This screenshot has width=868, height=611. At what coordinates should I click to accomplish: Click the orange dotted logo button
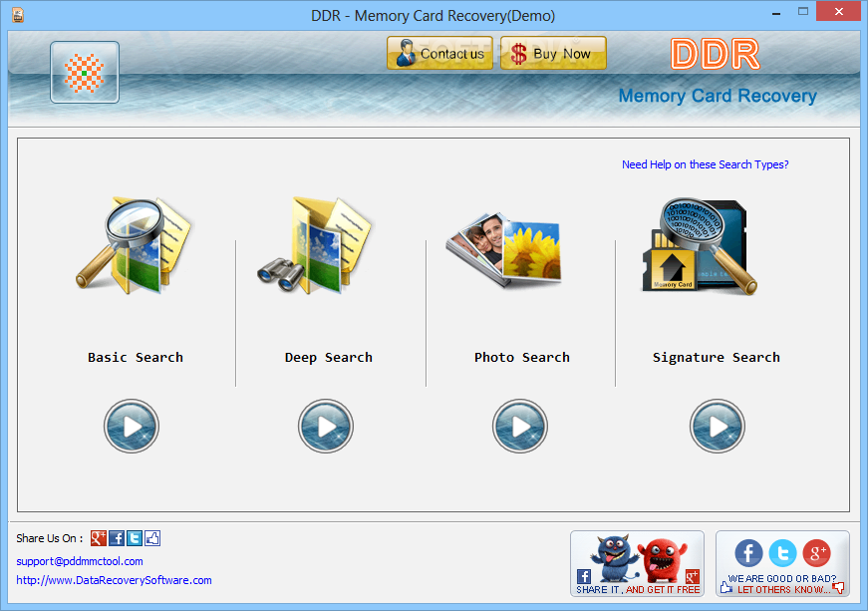pyautogui.click(x=84, y=73)
